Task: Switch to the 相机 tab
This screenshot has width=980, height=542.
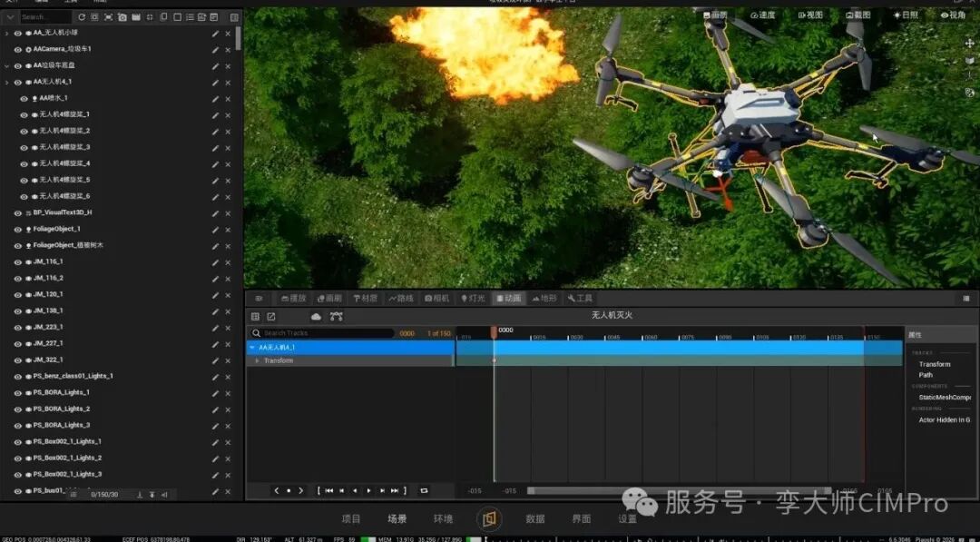Action: point(436,299)
